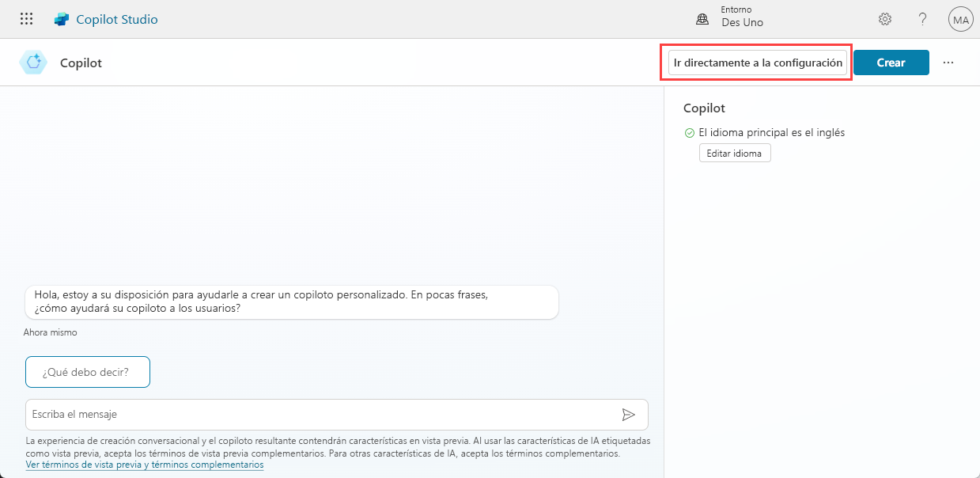Screen dimensions: 980x478
Task: Click the Copilot Studio logo icon
Action: [62, 19]
